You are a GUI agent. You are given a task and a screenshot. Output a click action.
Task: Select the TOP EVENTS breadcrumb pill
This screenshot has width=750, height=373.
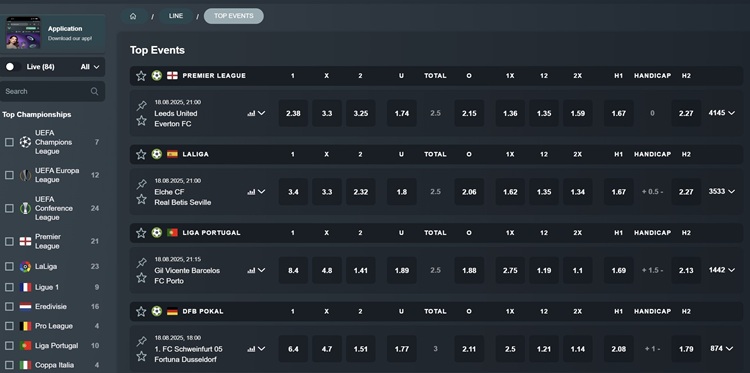click(233, 16)
